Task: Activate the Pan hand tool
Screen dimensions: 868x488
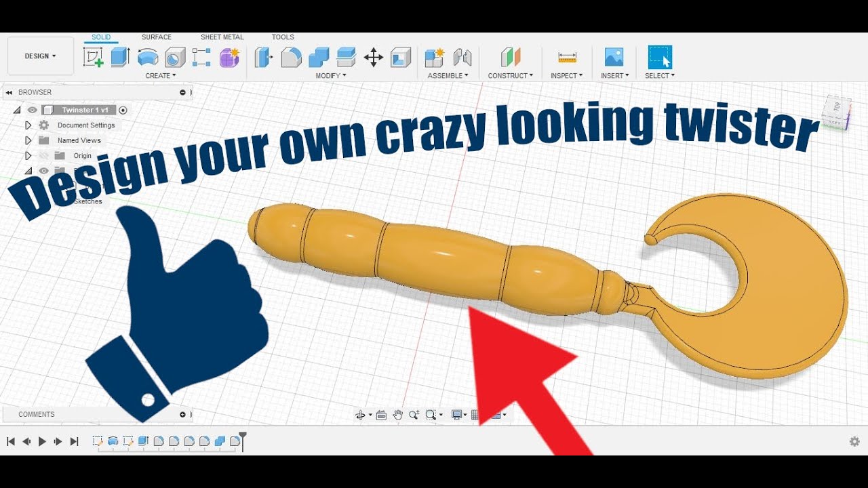Action: click(x=397, y=415)
